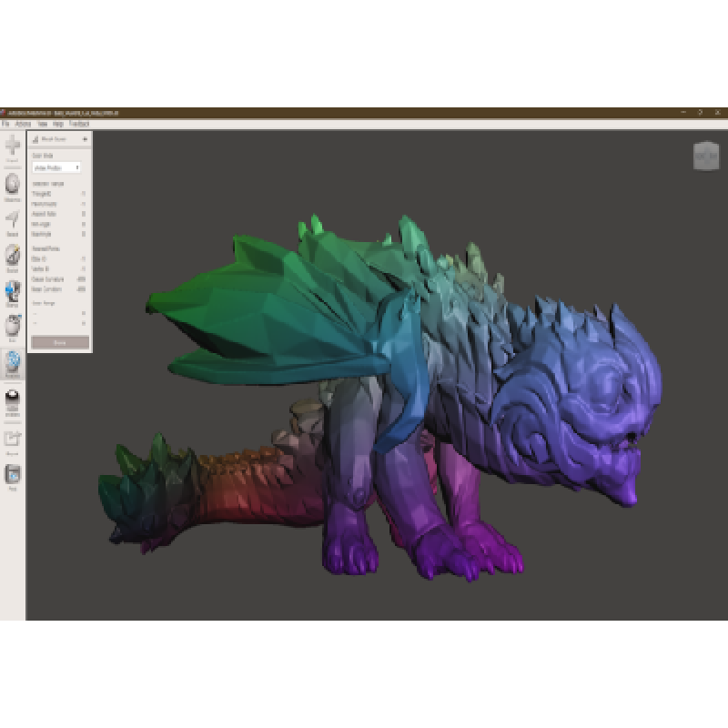This screenshot has height=728, width=728.
Task: Open the File menu
Action: (5, 123)
